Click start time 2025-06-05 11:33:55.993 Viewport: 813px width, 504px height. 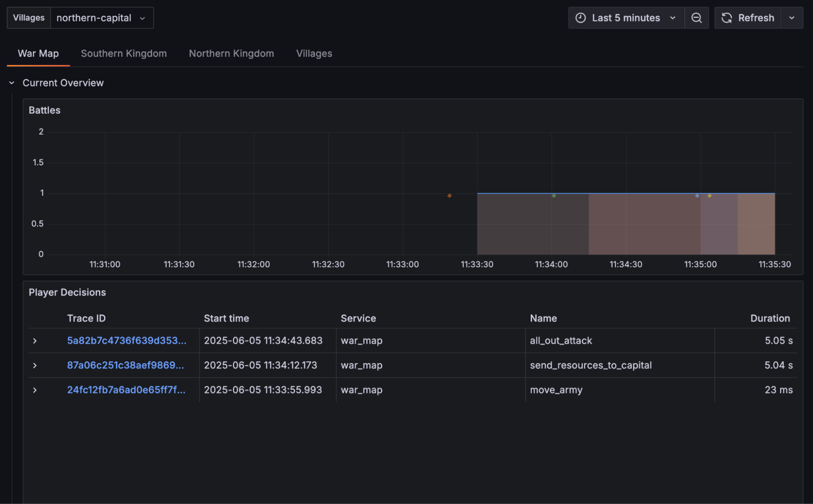(263, 390)
